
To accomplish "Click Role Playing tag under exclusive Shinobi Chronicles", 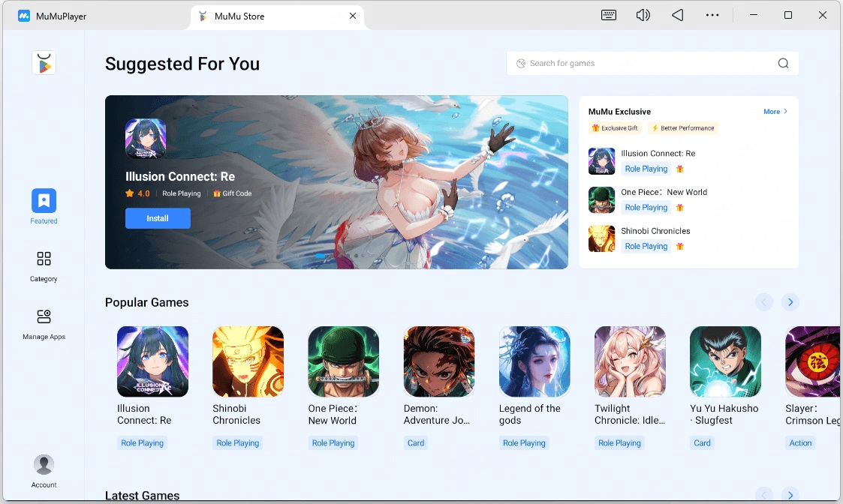I will 646,246.
